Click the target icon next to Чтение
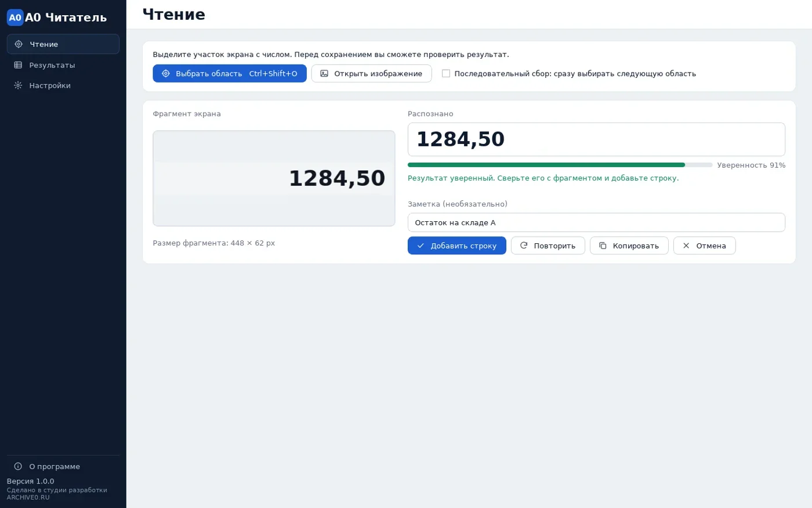 click(x=19, y=44)
